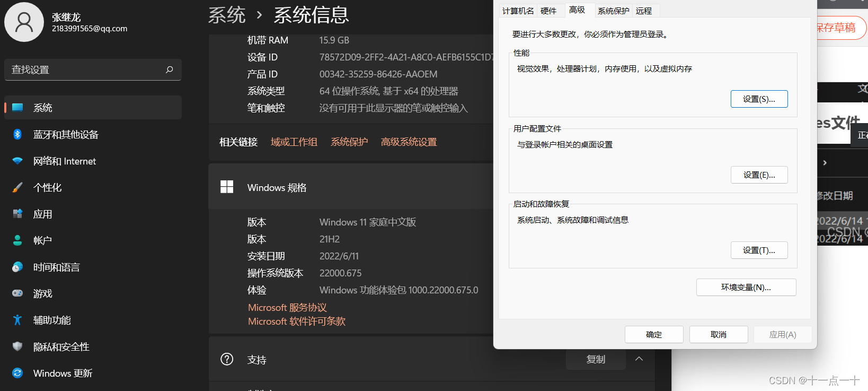Click the Windows 规格 section header
Viewport: 868px width, 391px height.
pos(351,187)
